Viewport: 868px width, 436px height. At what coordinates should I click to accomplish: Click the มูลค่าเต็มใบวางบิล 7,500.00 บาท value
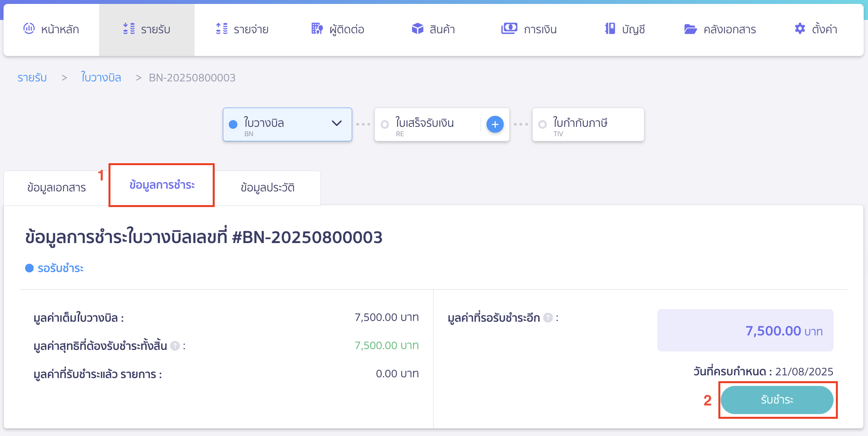coord(387,317)
